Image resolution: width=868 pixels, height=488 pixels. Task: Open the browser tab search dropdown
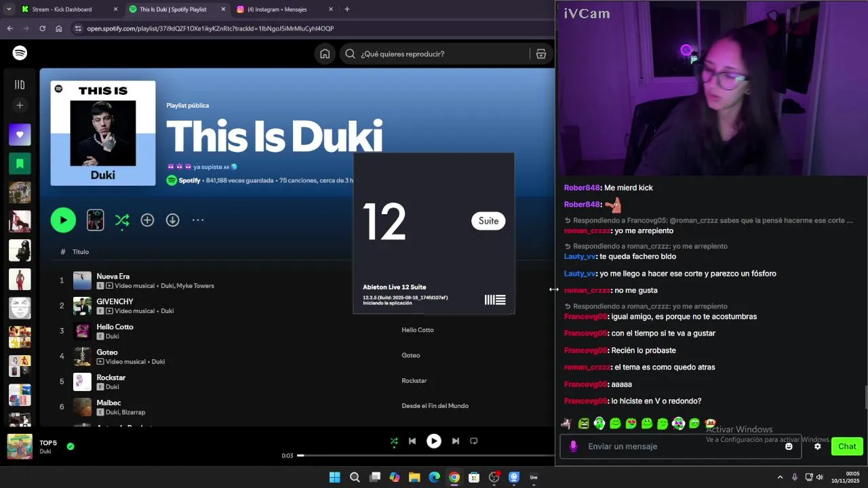click(x=9, y=9)
